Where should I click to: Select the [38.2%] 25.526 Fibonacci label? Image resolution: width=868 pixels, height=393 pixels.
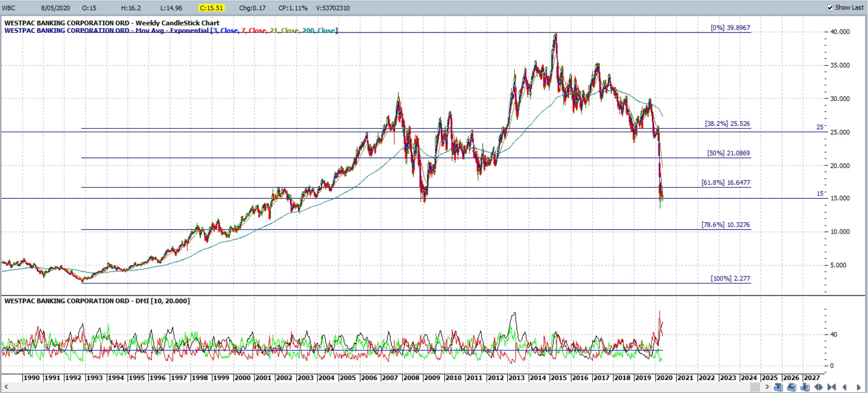click(727, 124)
